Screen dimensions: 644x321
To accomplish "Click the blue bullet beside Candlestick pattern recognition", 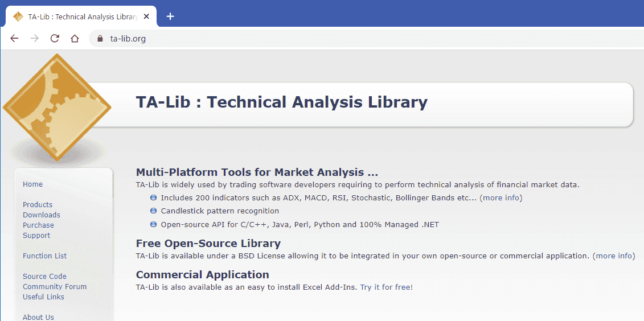I will tap(154, 211).
